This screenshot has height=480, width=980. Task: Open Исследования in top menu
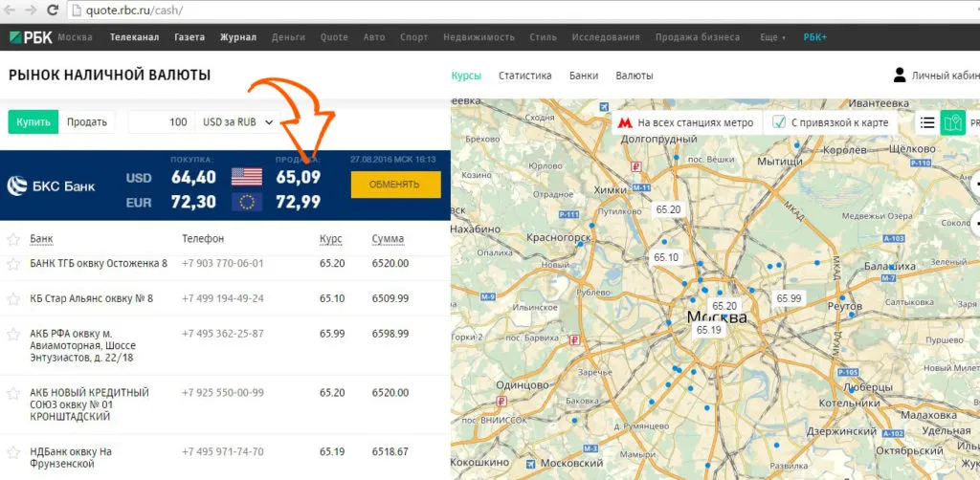[606, 37]
